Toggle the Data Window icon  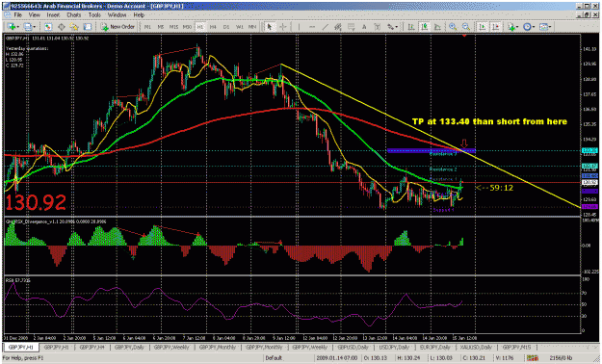pos(61,27)
